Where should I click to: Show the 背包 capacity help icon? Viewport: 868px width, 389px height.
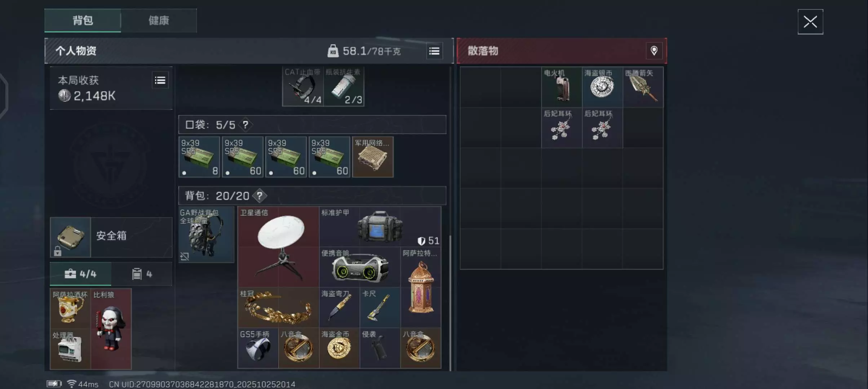coord(260,196)
